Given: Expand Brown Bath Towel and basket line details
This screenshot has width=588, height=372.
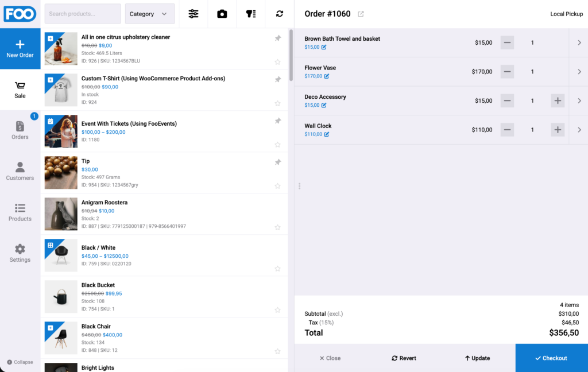Looking at the screenshot, I should coord(579,42).
